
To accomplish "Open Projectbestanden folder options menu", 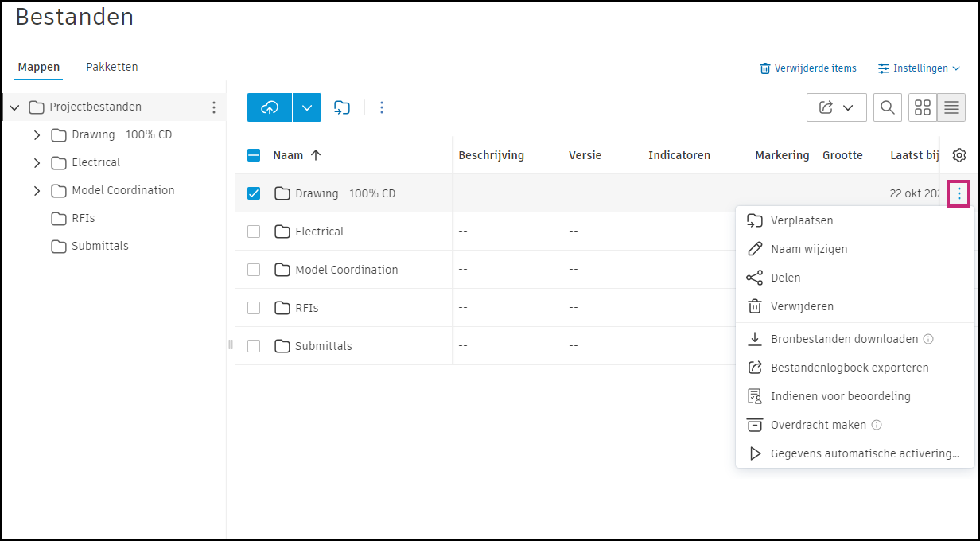I will click(x=213, y=107).
